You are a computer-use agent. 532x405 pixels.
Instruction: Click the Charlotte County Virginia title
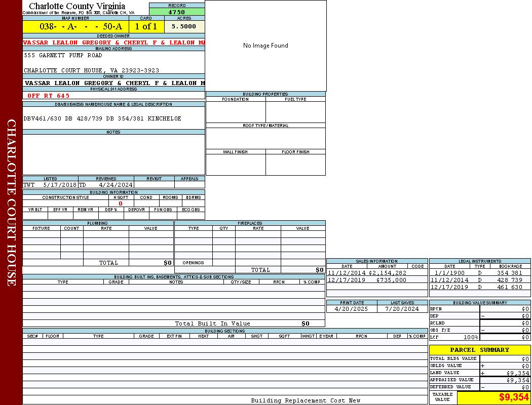click(77, 6)
